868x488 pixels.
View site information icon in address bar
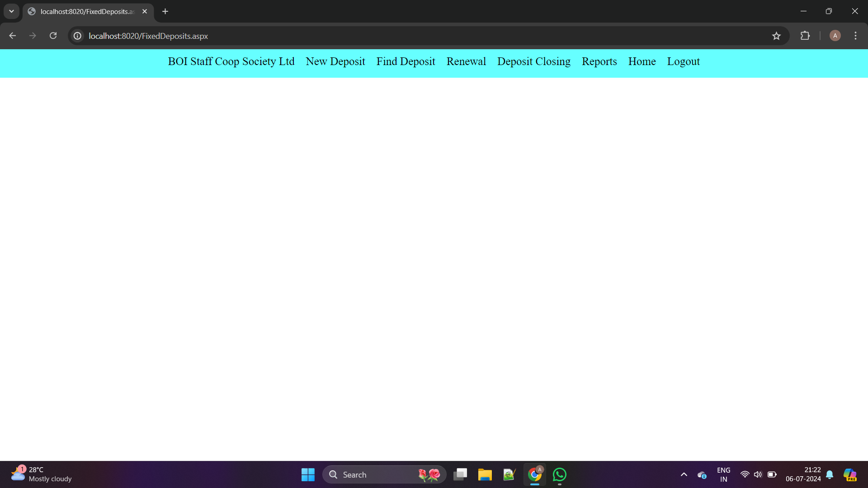point(78,36)
